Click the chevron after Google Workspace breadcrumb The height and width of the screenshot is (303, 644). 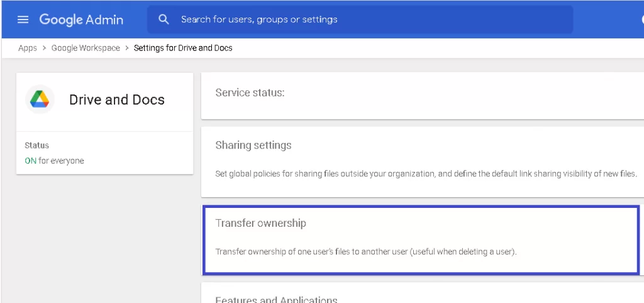pos(127,49)
